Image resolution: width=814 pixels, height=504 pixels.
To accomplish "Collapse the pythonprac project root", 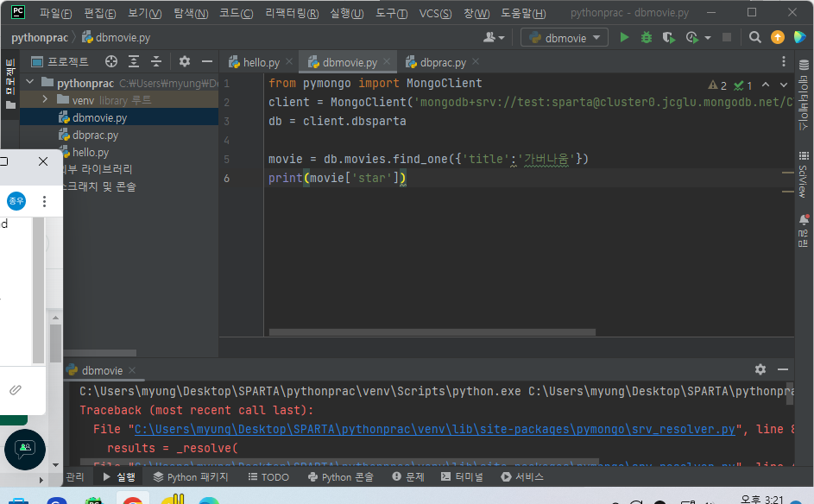I will pos(30,82).
